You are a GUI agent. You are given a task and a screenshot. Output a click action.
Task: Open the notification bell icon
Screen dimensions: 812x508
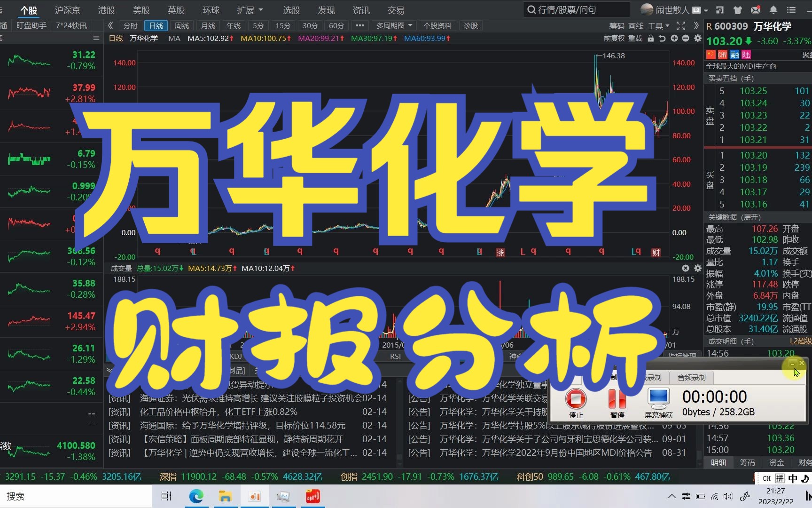coord(773,10)
